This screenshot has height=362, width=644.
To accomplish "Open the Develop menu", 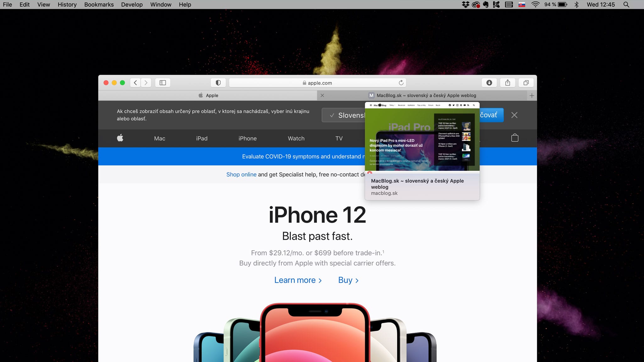I will (x=132, y=4).
